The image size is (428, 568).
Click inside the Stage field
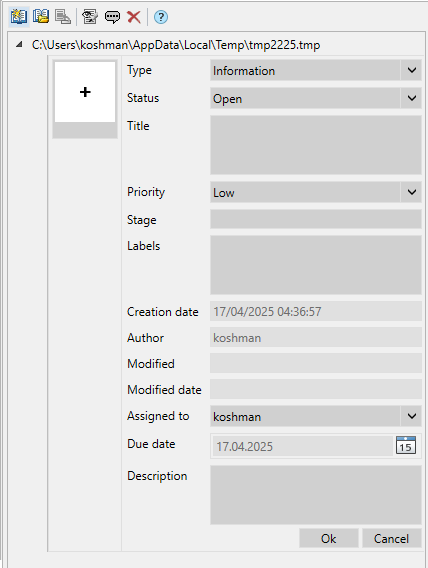315,219
